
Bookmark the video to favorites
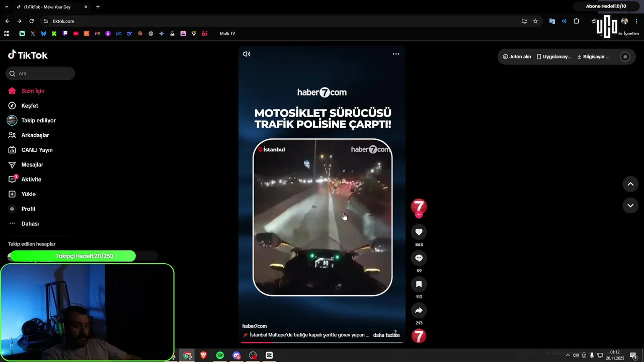pos(419,284)
